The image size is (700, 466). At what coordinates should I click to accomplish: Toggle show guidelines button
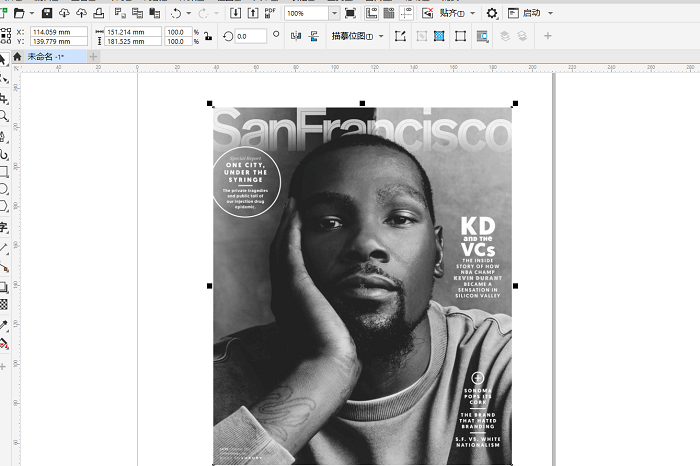click(404, 13)
